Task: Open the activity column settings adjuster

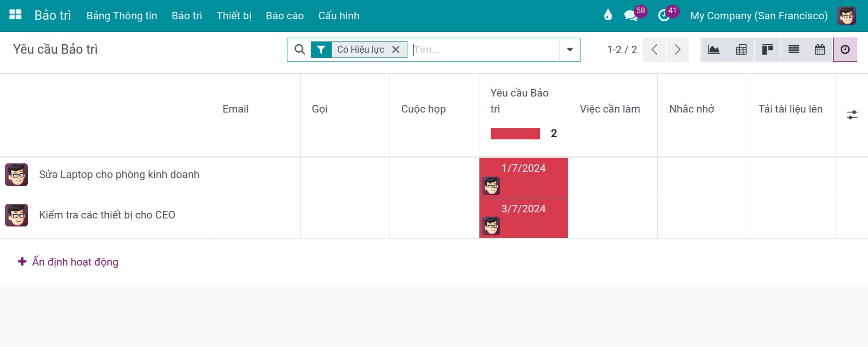Action: 852,115
